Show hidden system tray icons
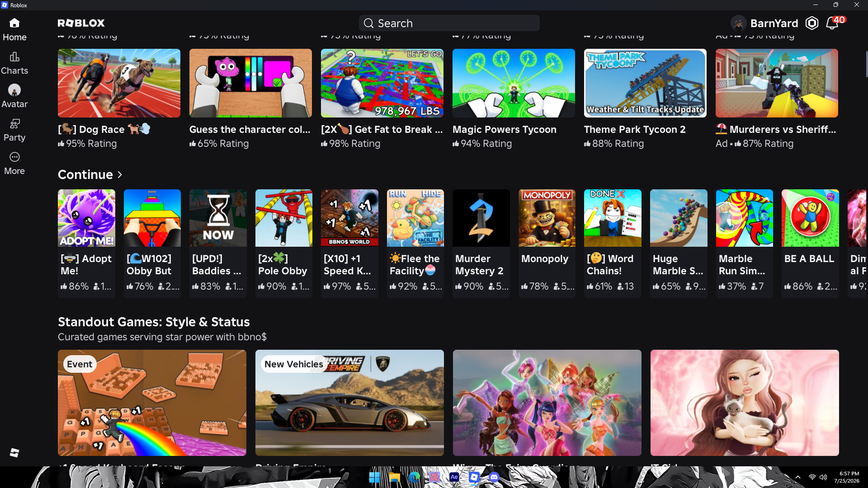Screen dimensions: 868x488 [x=798, y=477]
